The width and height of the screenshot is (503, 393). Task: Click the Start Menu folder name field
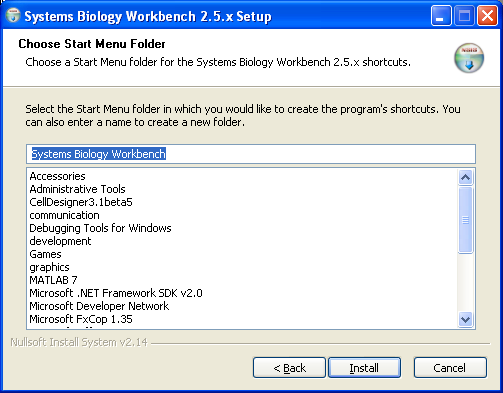point(251,154)
